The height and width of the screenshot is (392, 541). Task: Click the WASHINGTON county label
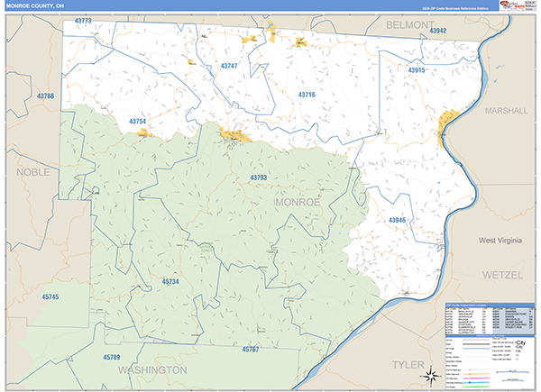tap(151, 370)
